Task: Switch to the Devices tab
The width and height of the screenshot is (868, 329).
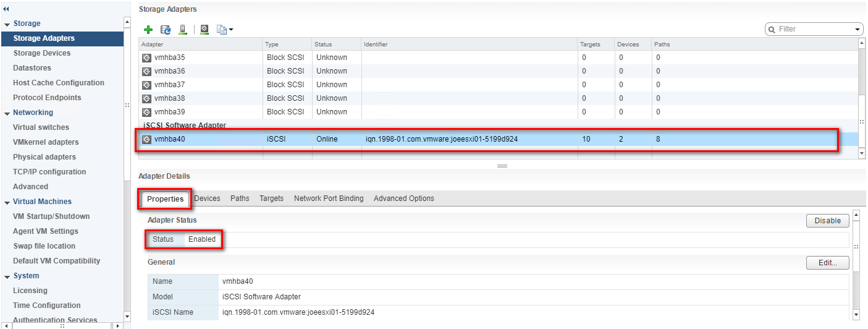Action: (x=207, y=199)
